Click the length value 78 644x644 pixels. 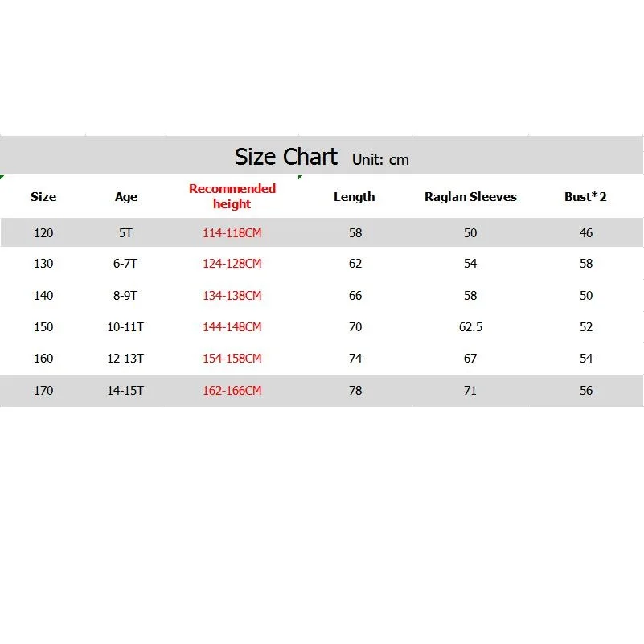click(x=355, y=391)
